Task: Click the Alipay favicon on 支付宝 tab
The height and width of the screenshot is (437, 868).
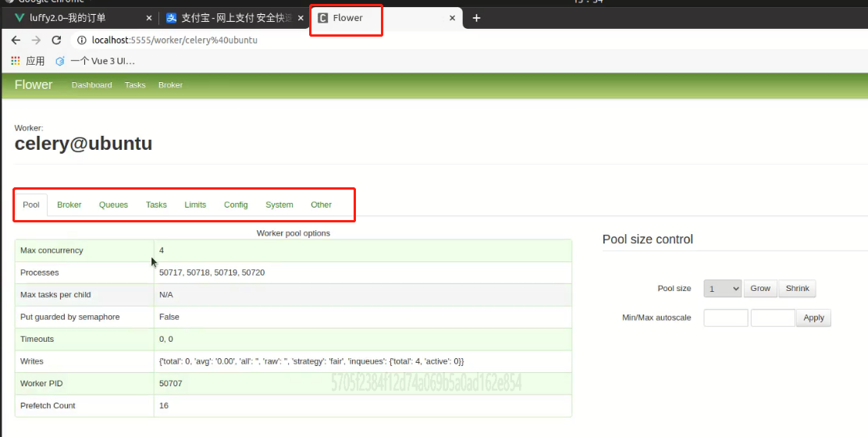Action: click(172, 18)
